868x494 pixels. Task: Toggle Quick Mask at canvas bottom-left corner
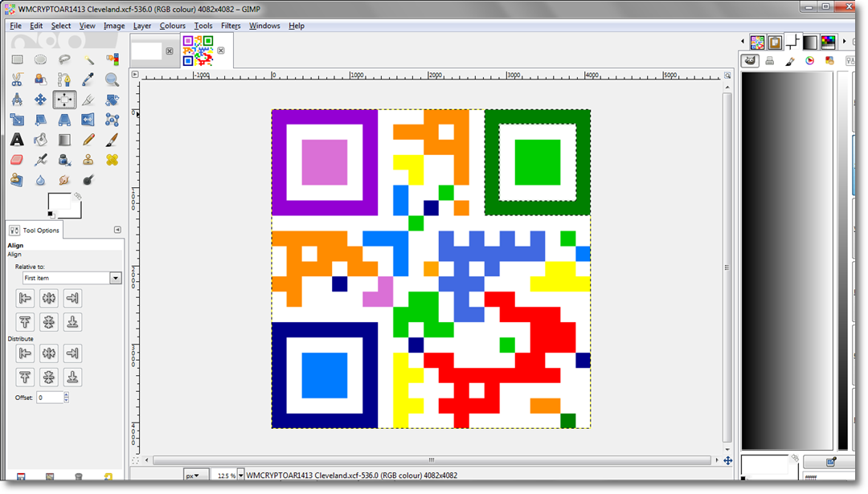[x=135, y=460]
